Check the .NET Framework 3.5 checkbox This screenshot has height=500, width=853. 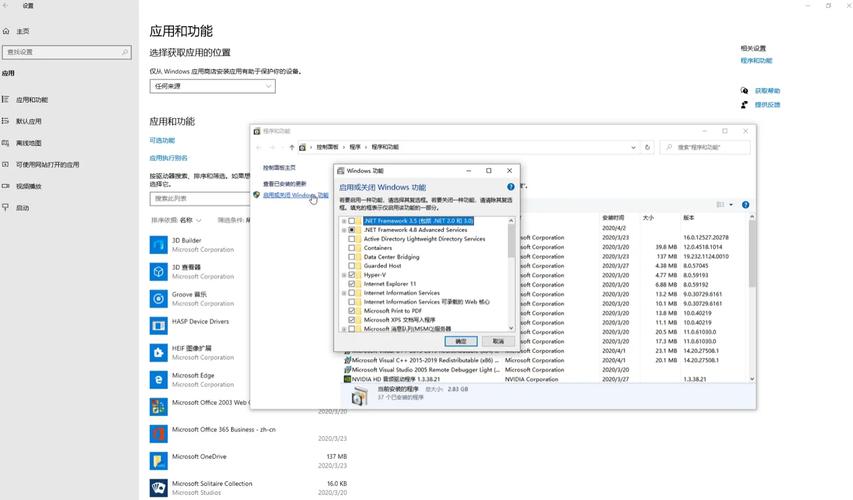tap(351, 221)
